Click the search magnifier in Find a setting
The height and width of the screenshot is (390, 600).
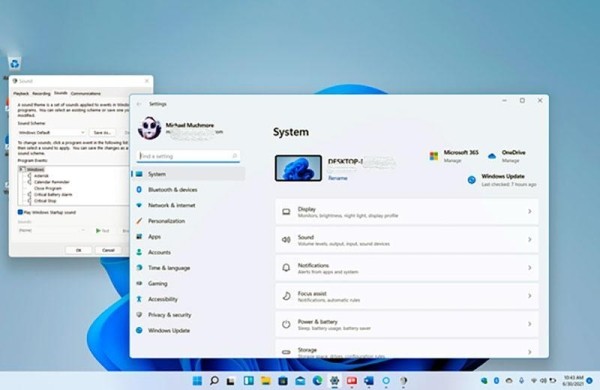235,156
